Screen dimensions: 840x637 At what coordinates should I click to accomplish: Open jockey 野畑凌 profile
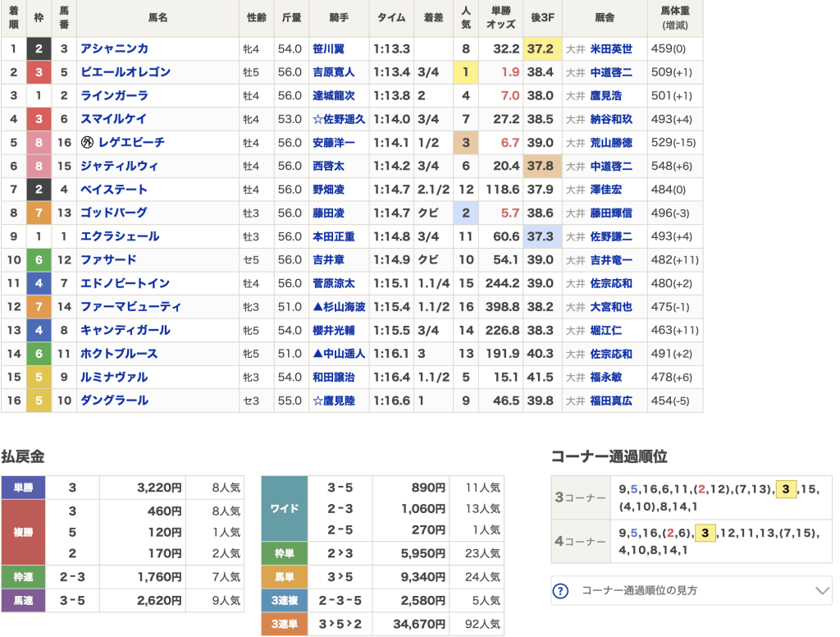(x=328, y=190)
